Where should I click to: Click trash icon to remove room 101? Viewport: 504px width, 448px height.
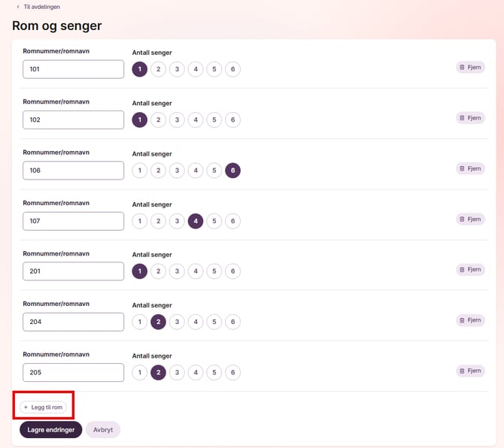coord(462,68)
